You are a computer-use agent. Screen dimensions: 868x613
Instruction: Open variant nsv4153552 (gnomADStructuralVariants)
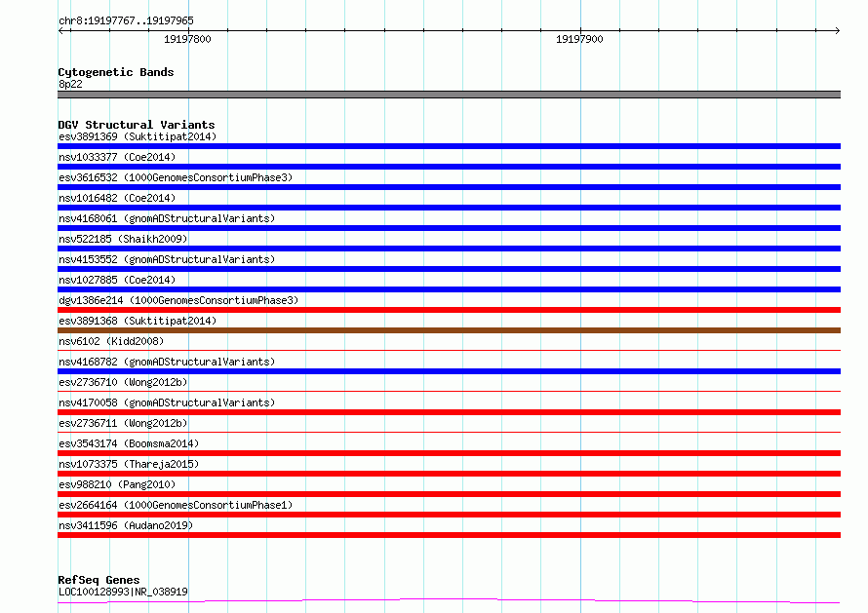tap(167, 259)
